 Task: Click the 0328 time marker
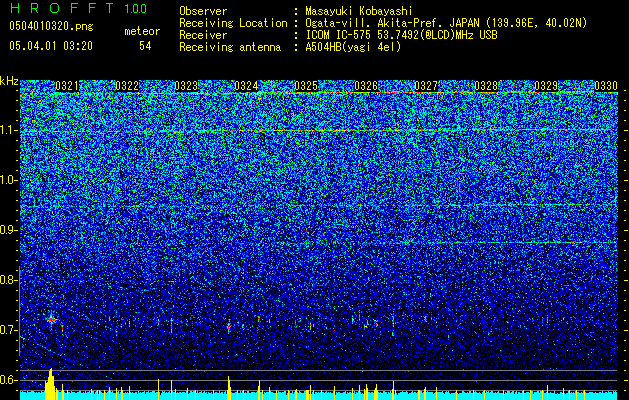tap(486, 86)
